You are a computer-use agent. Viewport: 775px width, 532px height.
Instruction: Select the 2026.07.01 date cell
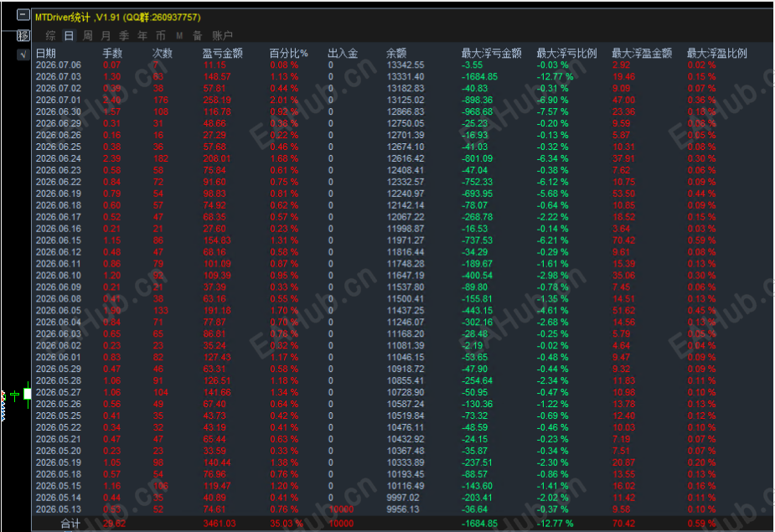click(x=59, y=100)
